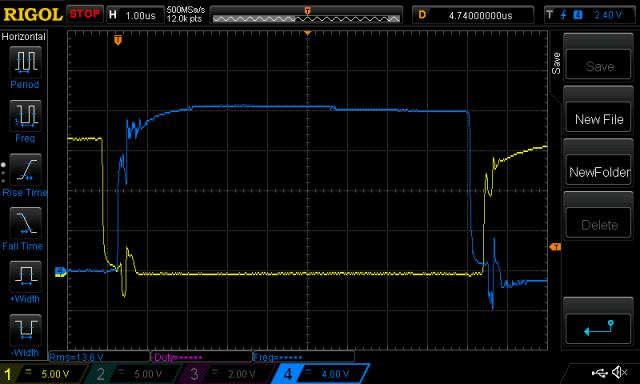Enable channel 2 display
Screen dimensions: 640x384
pyautogui.click(x=135, y=374)
